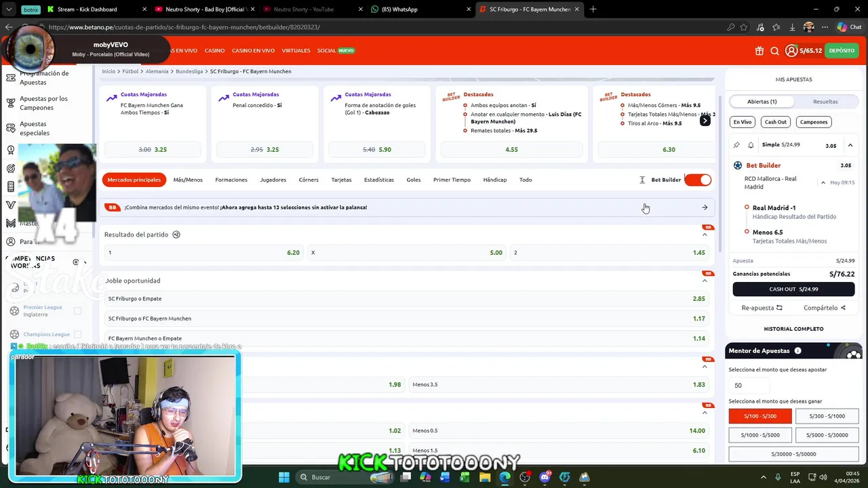
Task: Collapse the market section with Menos 0.5
Action: (x=705, y=413)
